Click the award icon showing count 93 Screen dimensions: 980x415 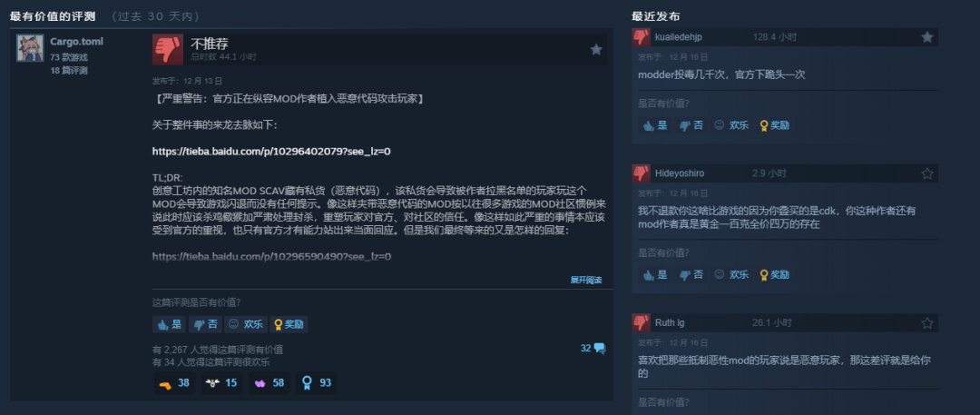click(317, 382)
